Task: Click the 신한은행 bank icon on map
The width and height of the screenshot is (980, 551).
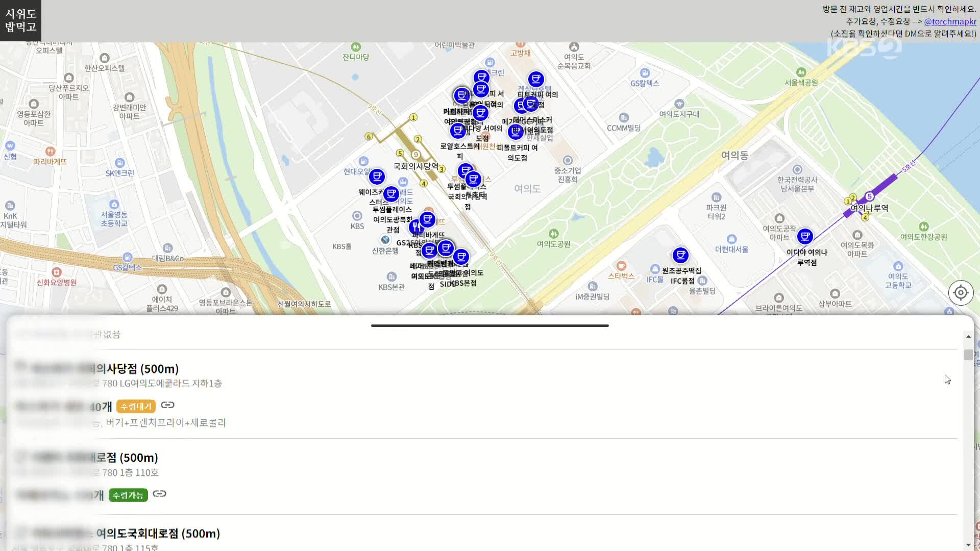Action: pyautogui.click(x=385, y=240)
